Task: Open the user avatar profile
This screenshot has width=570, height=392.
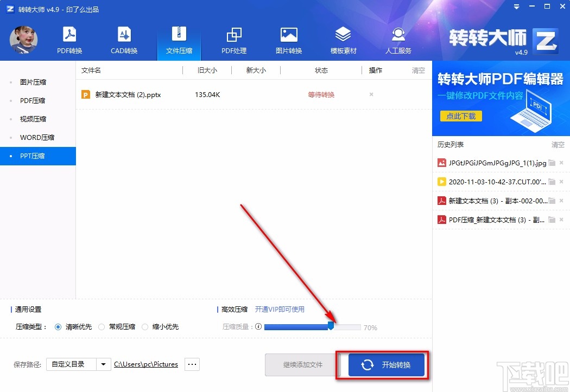Action: click(x=23, y=39)
